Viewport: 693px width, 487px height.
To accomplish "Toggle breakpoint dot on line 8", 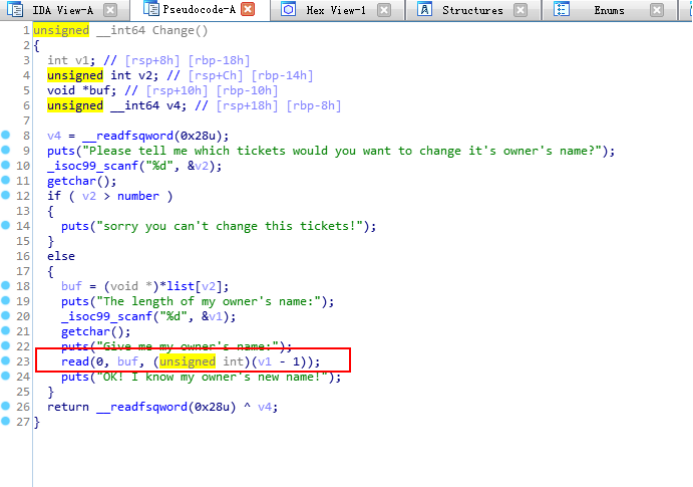I will (6, 135).
